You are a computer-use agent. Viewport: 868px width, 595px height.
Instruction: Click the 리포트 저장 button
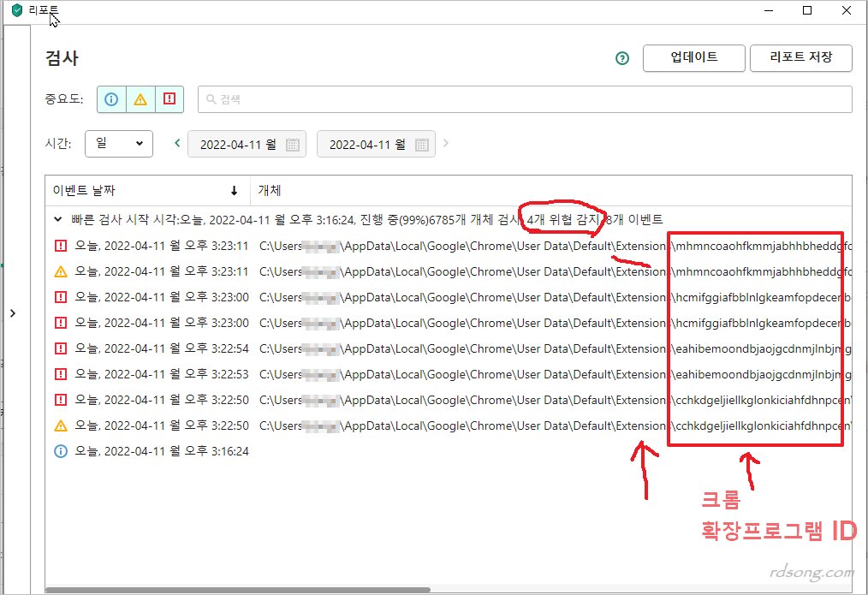[x=800, y=58]
